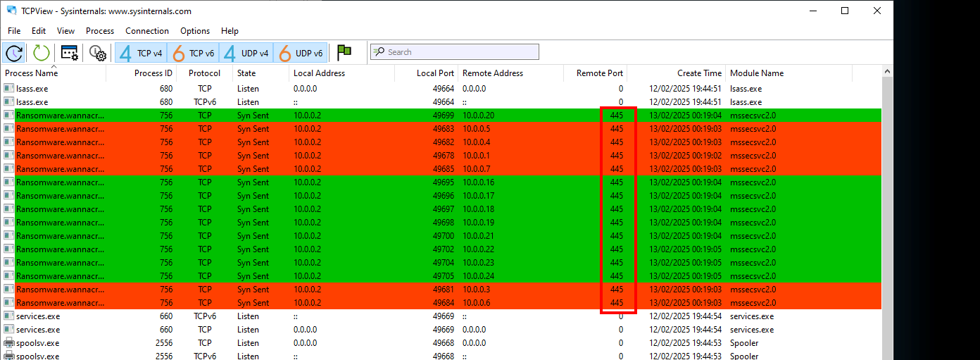980x360 pixels.
Task: Toggle the UDP v6 filter
Action: click(x=301, y=53)
